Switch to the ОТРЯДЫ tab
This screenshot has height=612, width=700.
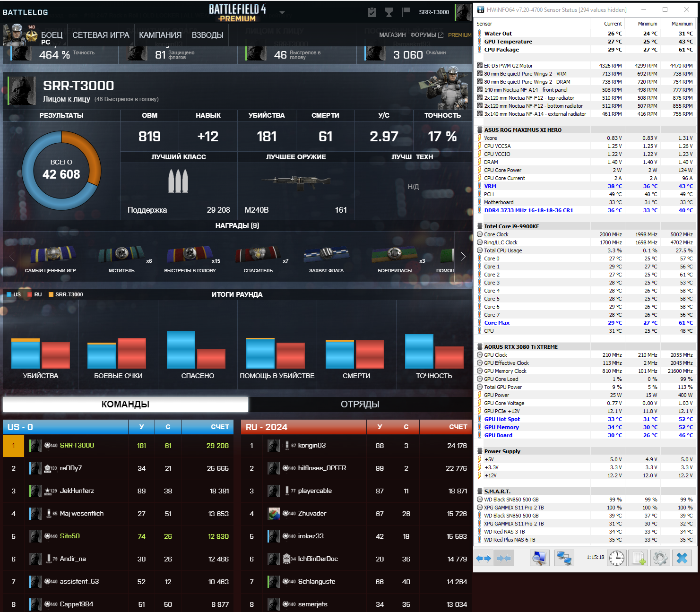tap(360, 404)
